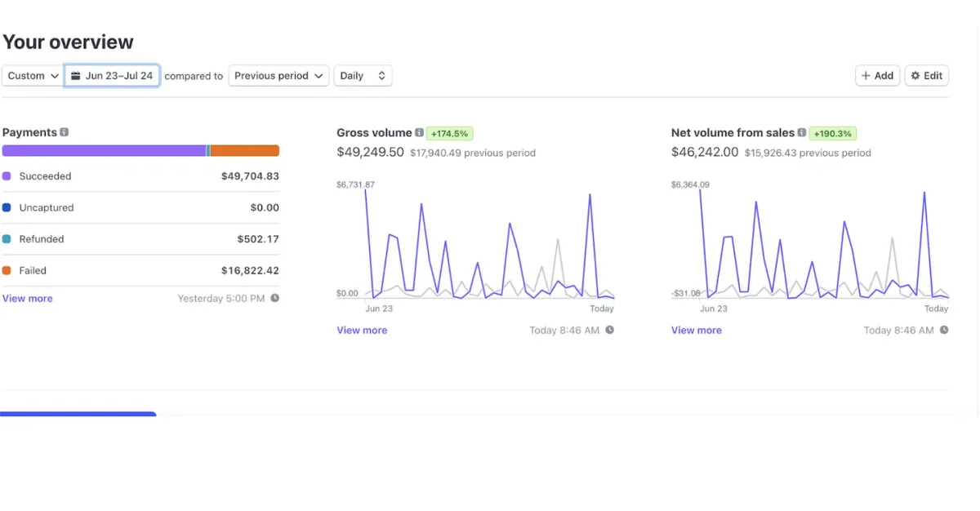Image resolution: width=980 pixels, height=511 pixels.
Task: Click clock icon under Net volume chart
Action: pos(944,330)
